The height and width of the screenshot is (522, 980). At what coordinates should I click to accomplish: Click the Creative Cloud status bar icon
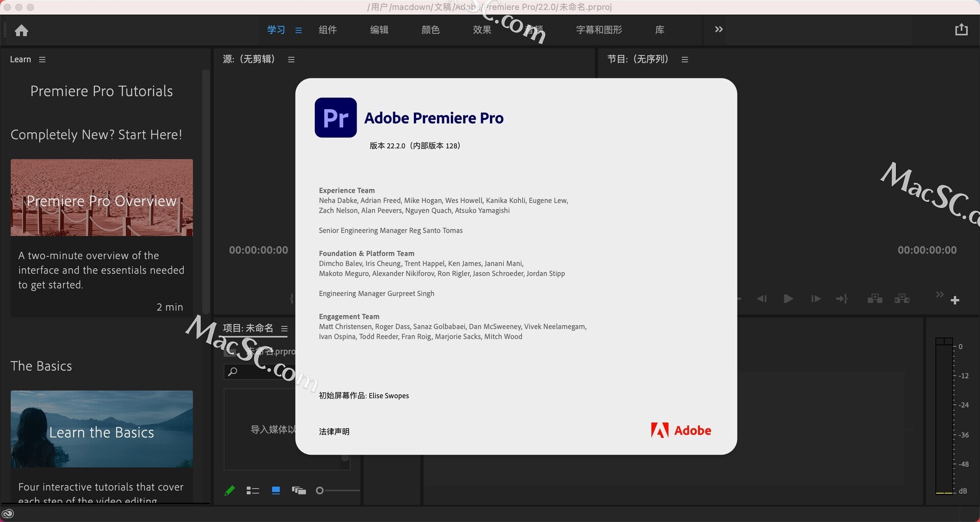8,514
